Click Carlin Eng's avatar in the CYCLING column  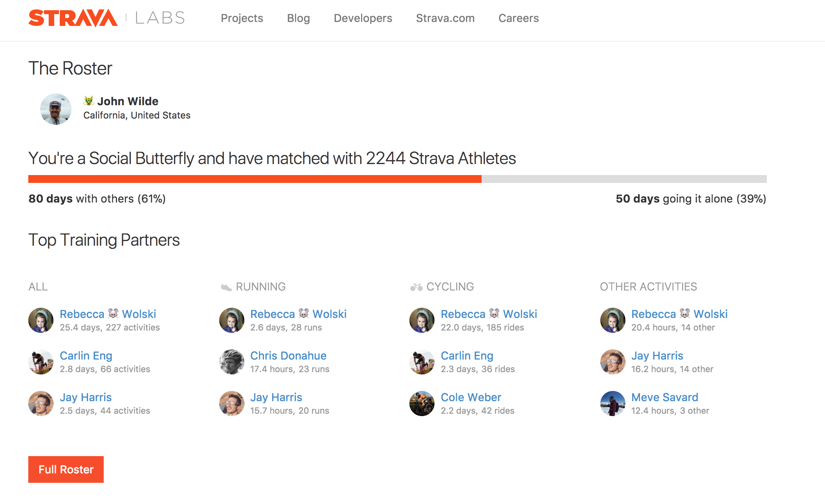click(x=422, y=362)
